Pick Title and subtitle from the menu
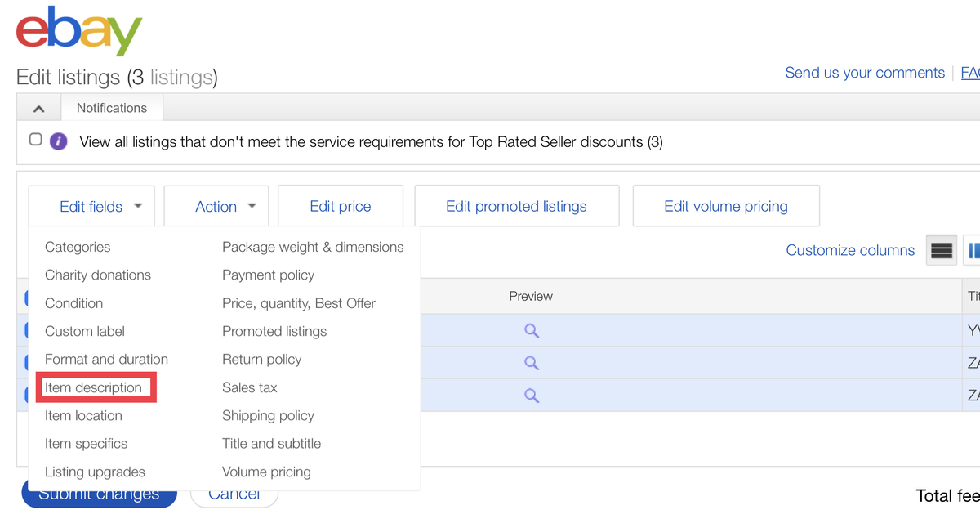 click(271, 444)
